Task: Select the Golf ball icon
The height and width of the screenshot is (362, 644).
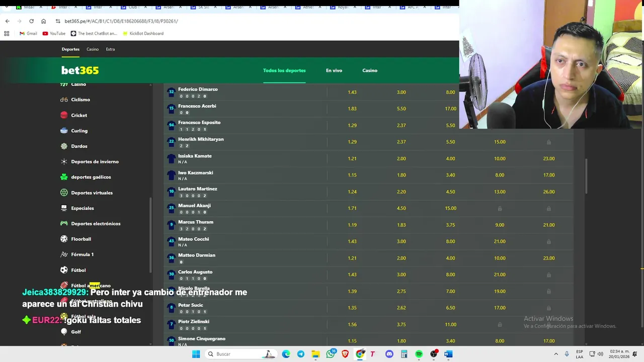Action: click(x=64, y=332)
